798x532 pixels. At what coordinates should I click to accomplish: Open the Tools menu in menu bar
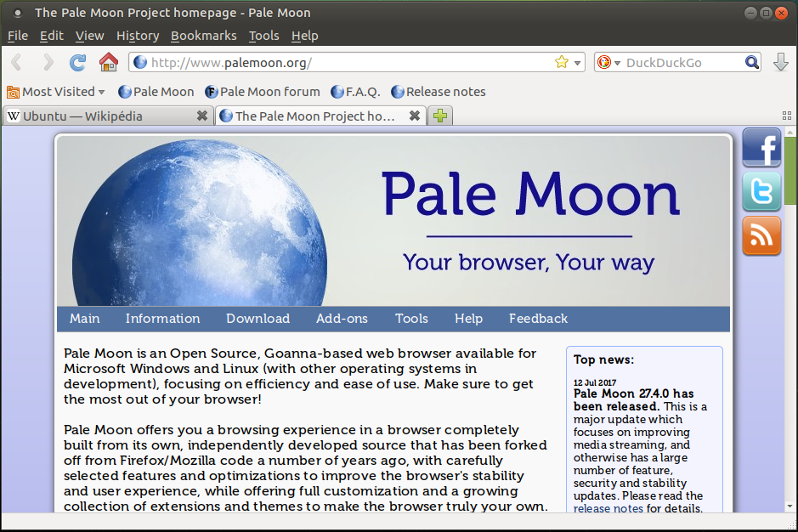(x=263, y=36)
